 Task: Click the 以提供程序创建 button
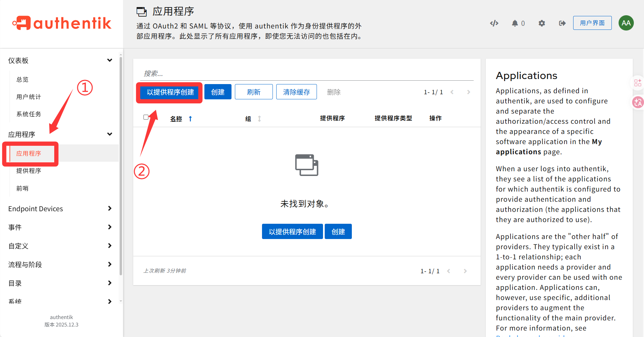point(169,92)
